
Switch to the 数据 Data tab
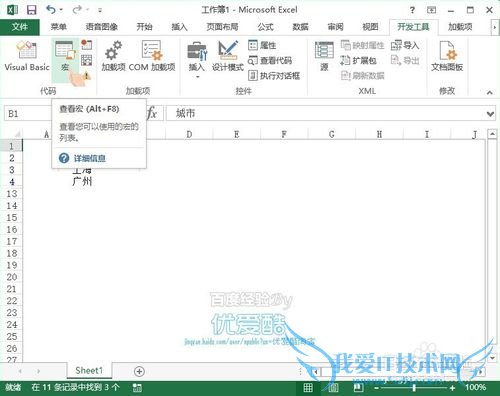pos(300,27)
